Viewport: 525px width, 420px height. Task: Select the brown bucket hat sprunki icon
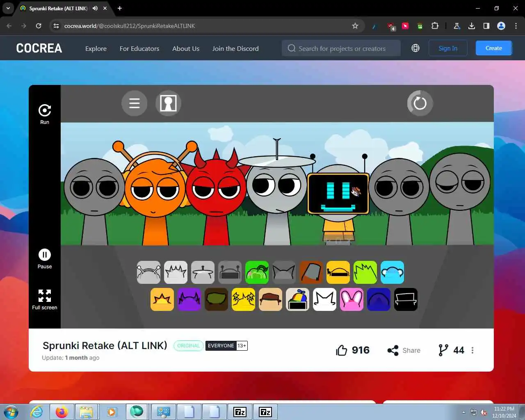point(311,272)
